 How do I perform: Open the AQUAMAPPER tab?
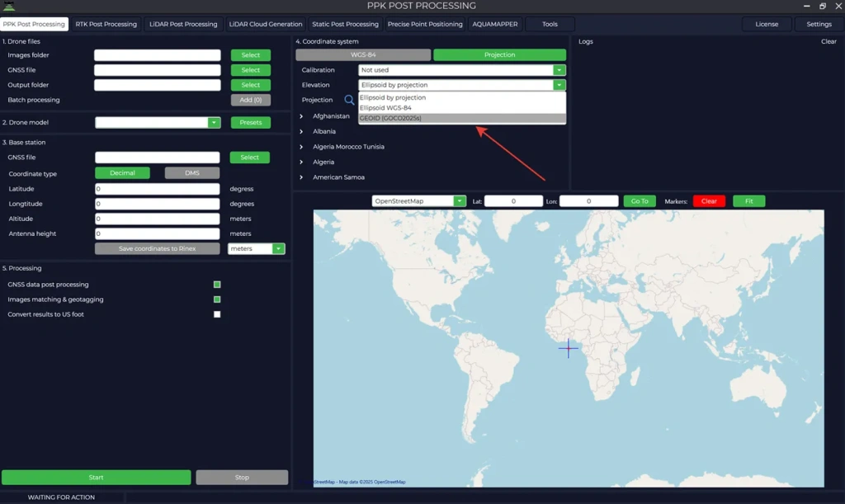pos(494,24)
